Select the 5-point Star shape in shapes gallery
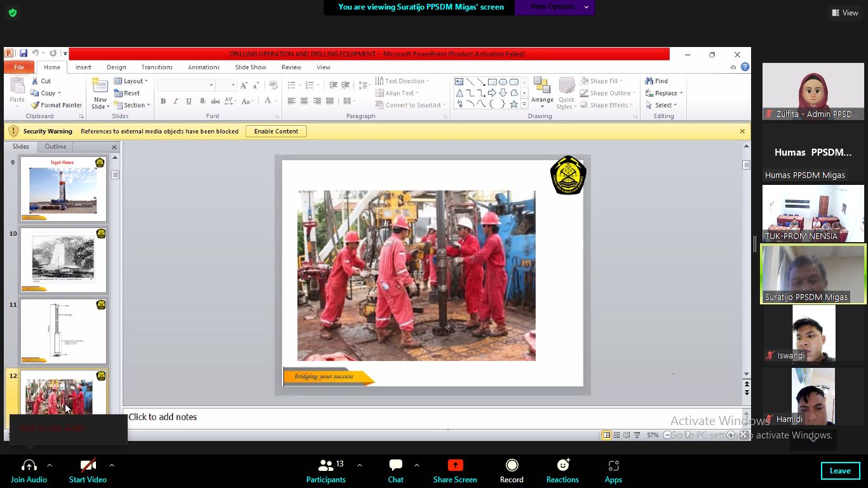Screen dimensions: 868x488 tap(513, 104)
